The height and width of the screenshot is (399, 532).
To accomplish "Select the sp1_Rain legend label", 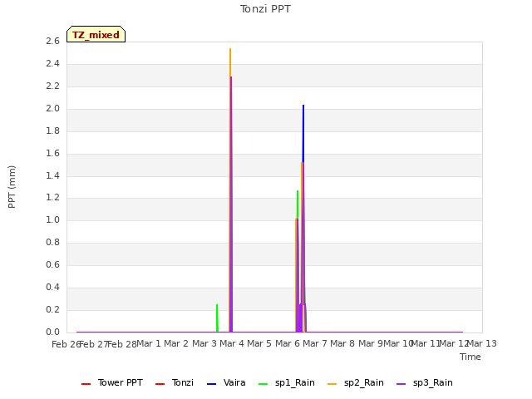I will pyautogui.click(x=295, y=383).
